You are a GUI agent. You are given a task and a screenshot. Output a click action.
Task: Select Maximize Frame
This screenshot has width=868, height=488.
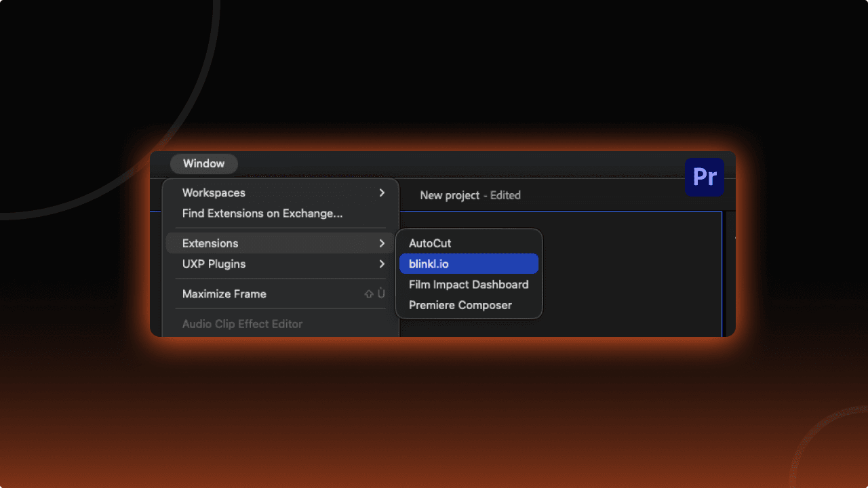pos(224,293)
